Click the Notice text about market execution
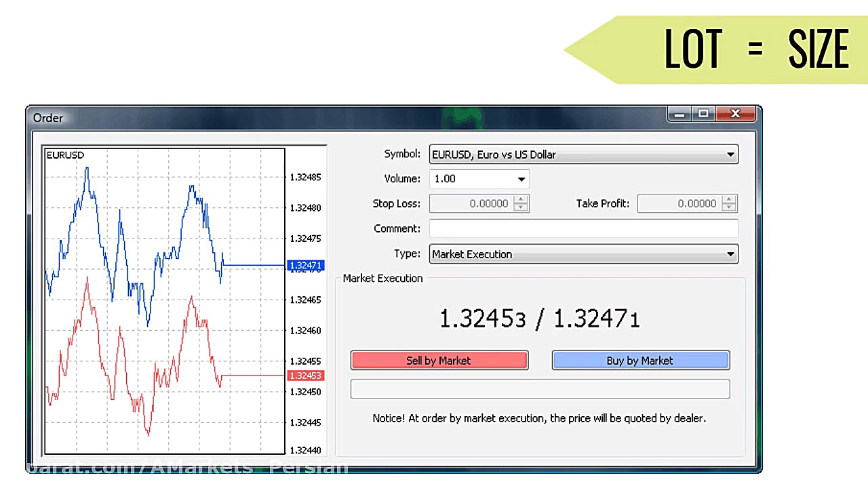This screenshot has width=868, height=488. coord(539,418)
